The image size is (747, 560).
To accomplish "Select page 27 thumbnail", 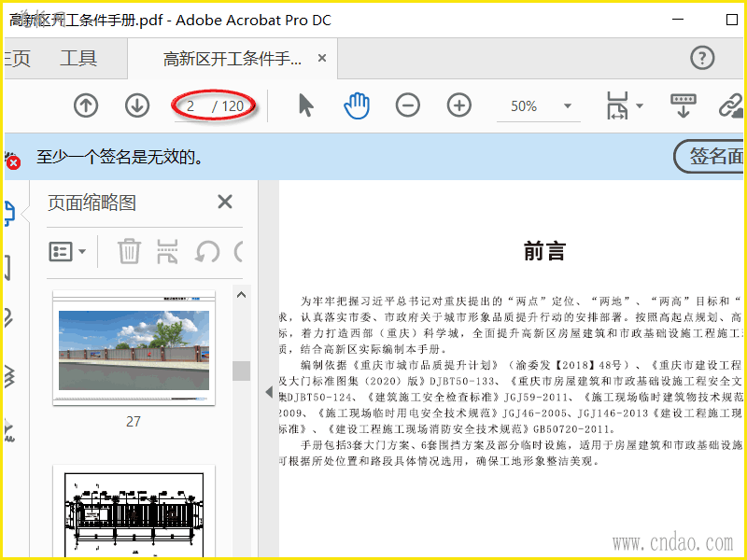I will point(134,347).
